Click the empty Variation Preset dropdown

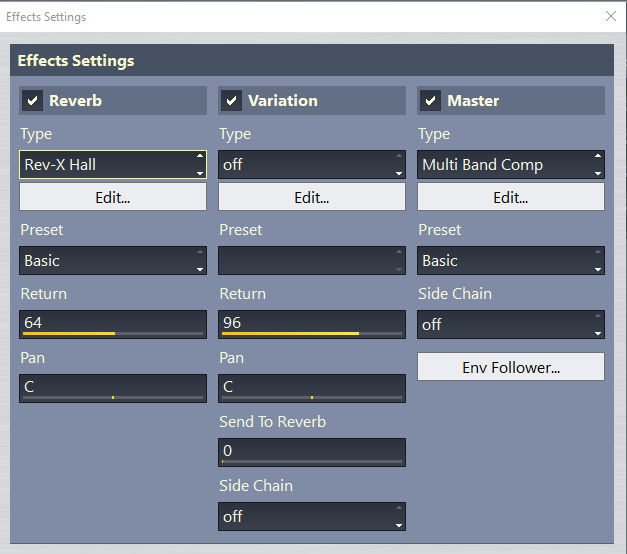(312, 260)
